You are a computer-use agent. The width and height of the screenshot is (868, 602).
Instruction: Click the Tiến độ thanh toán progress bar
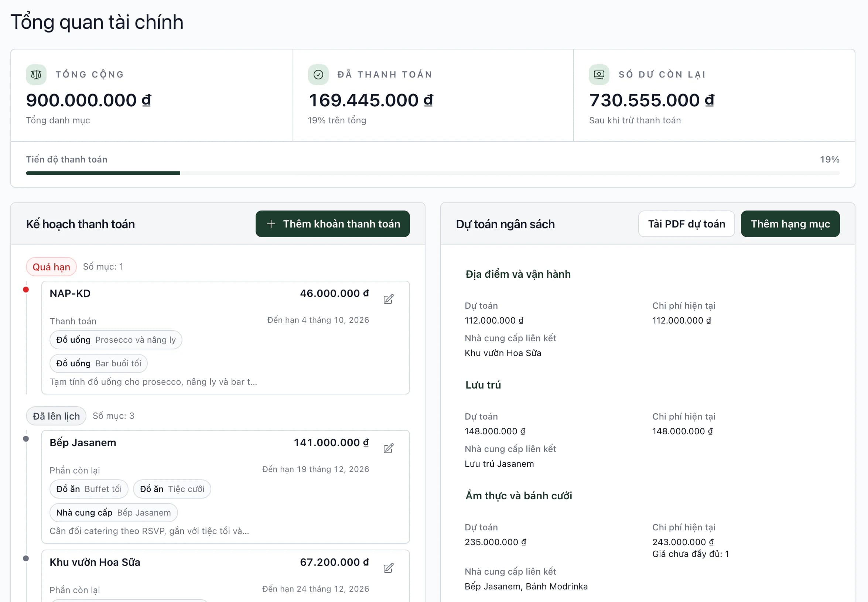pyautogui.click(x=433, y=173)
